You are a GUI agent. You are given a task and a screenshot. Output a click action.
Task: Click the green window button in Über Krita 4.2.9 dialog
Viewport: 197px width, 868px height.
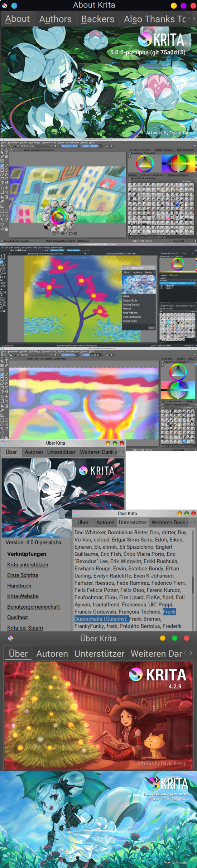click(x=174, y=638)
